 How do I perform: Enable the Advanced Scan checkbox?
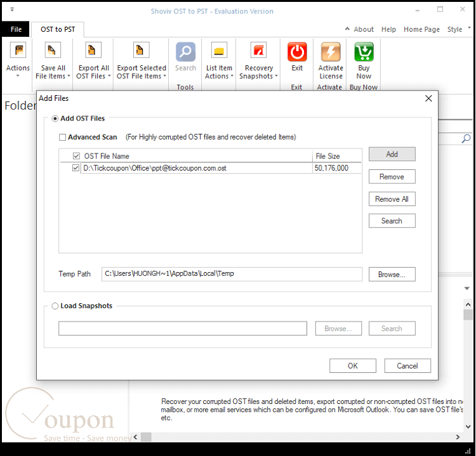click(x=63, y=138)
